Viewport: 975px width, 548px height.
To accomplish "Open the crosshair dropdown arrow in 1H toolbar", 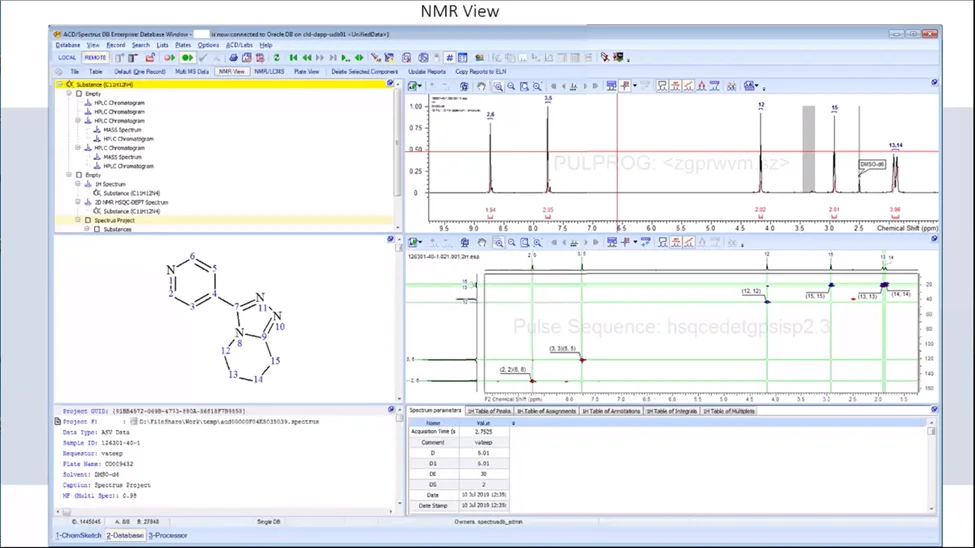I will click(x=634, y=86).
